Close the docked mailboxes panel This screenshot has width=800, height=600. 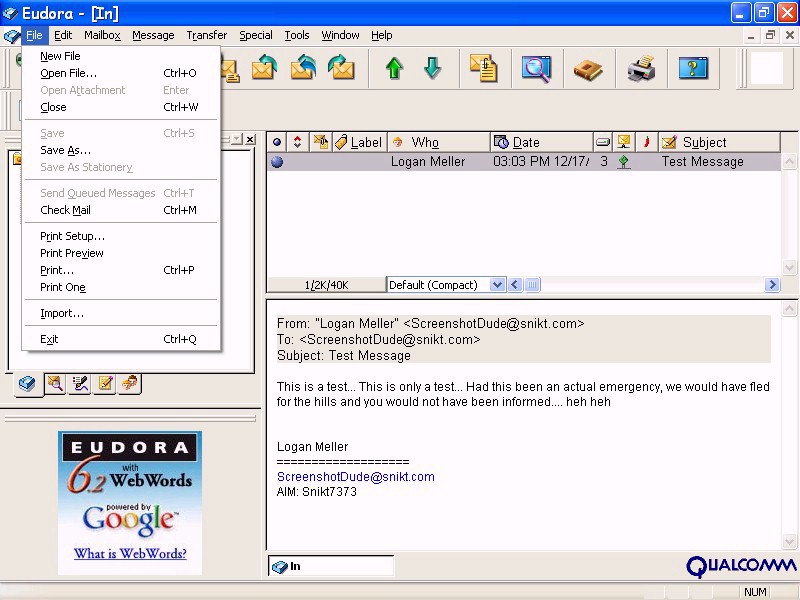point(250,139)
